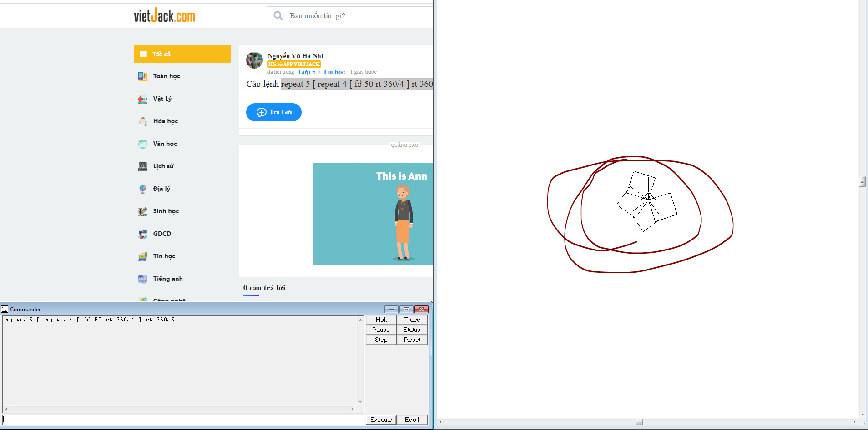Click the Vật Lý subject icon
Screen dimensions: 868x430
click(142, 99)
